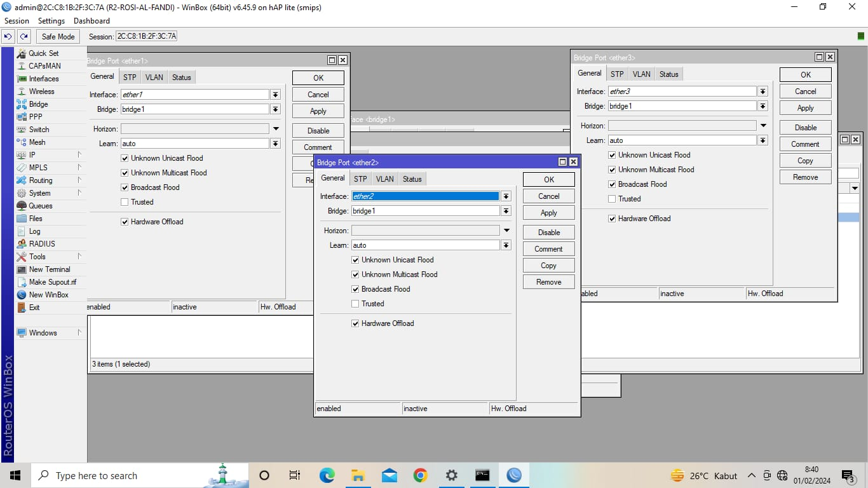Open Task View on taskbar
Image resolution: width=868 pixels, height=488 pixels.
(x=295, y=475)
